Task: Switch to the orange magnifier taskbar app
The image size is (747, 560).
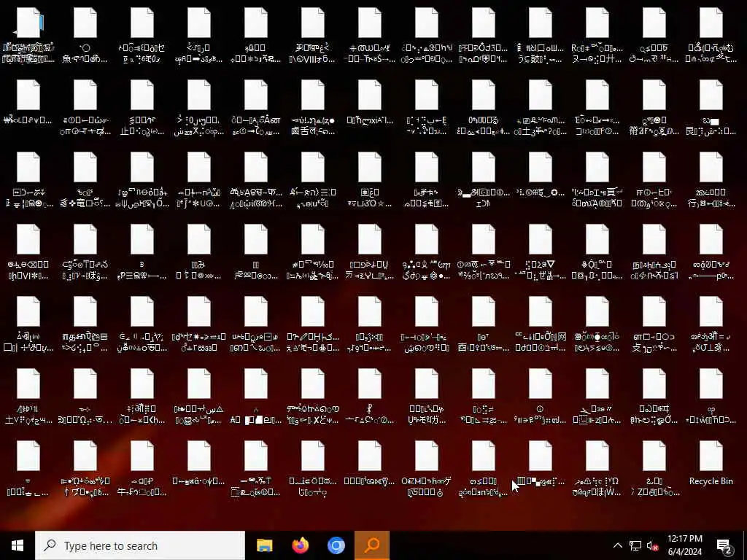Action: click(x=372, y=545)
